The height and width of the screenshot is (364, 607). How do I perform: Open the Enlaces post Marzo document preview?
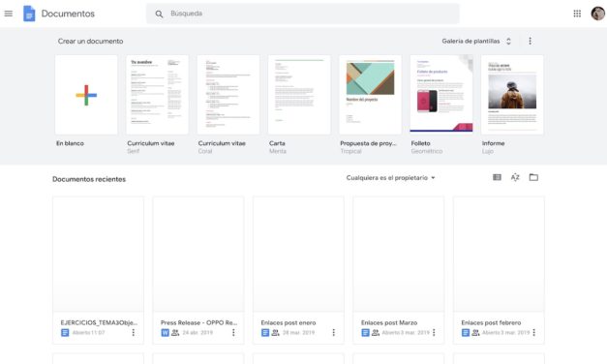coord(399,254)
